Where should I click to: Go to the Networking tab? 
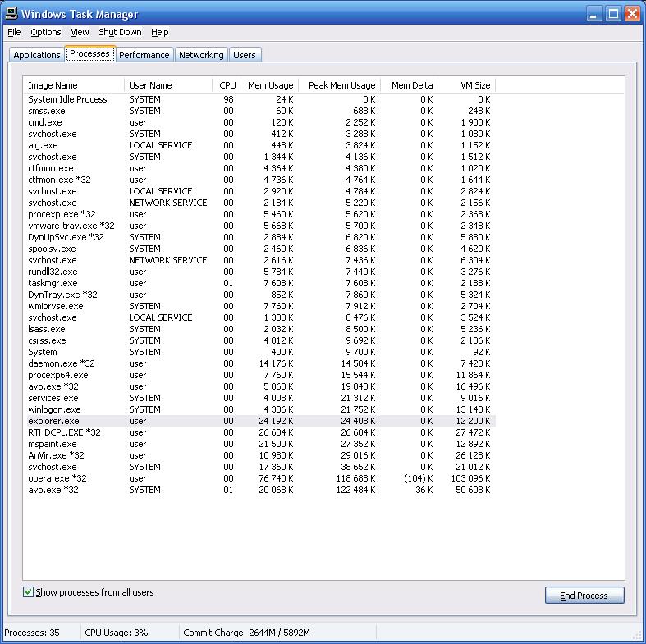[201, 55]
